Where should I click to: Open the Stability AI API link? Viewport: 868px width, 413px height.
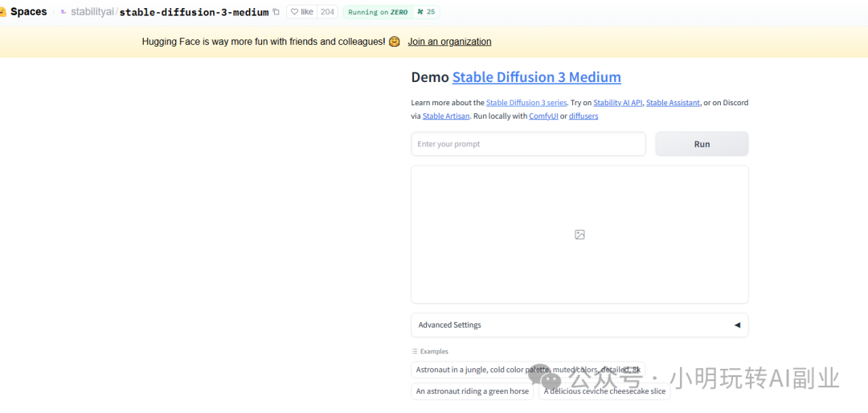pyautogui.click(x=618, y=102)
